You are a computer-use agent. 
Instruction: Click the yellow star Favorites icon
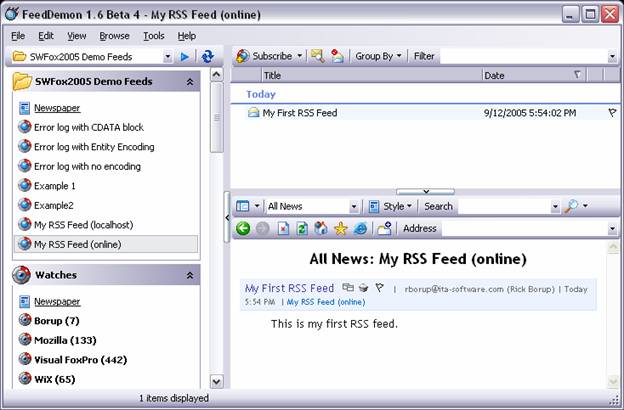click(341, 228)
